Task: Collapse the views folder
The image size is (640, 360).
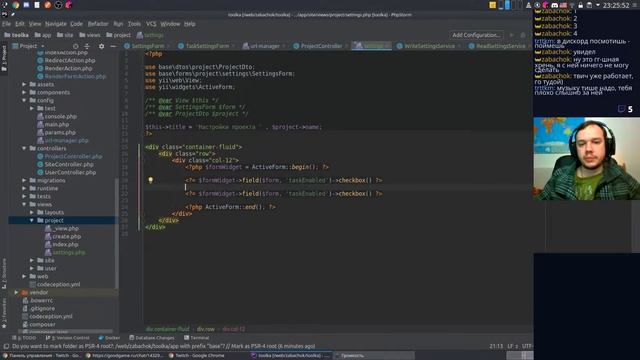Action: (x=24, y=204)
